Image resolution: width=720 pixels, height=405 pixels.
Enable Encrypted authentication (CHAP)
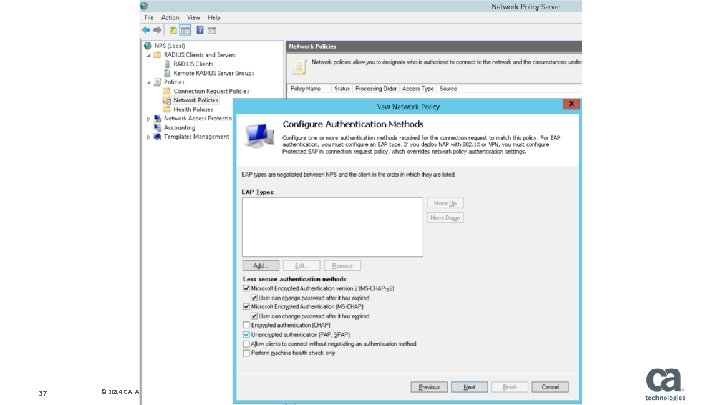pyautogui.click(x=247, y=325)
